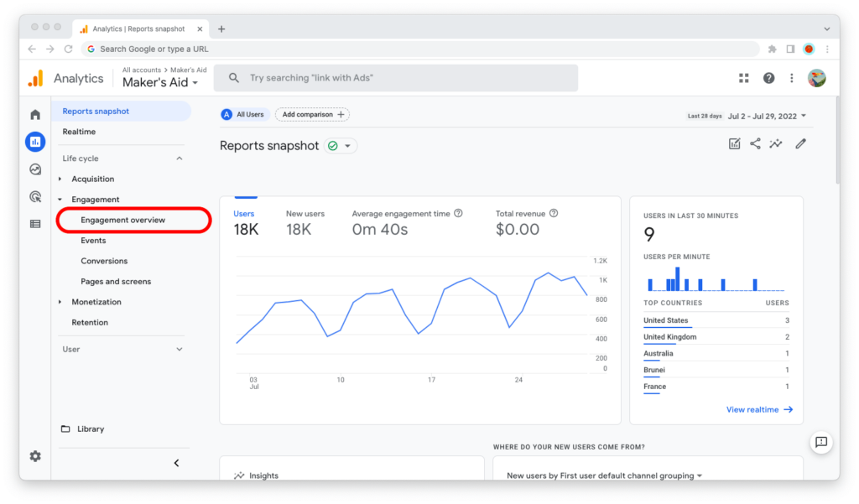Open Pages and screens report

tap(116, 282)
